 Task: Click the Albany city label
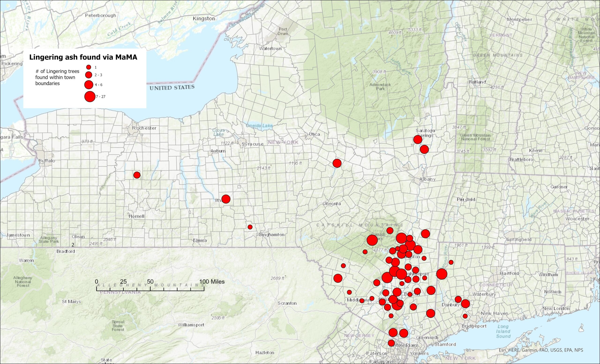(427, 179)
